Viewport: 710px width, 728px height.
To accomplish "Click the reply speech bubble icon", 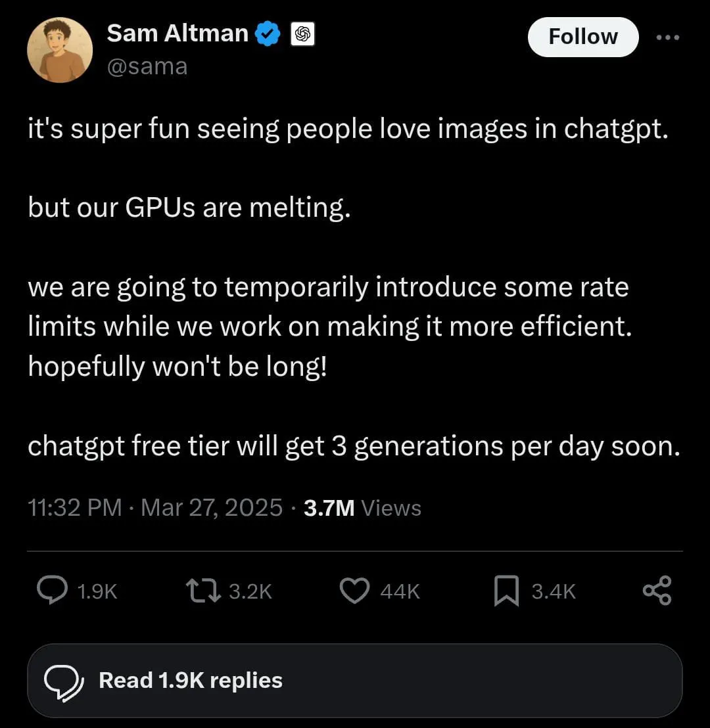I will [52, 590].
